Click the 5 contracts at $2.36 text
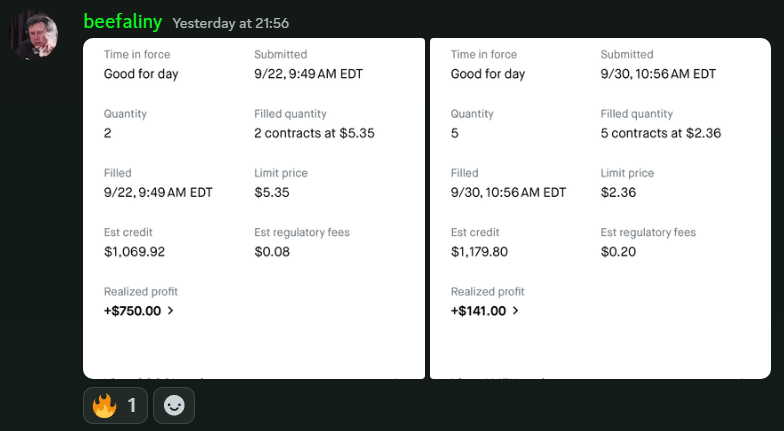The width and height of the screenshot is (784, 431). [660, 133]
